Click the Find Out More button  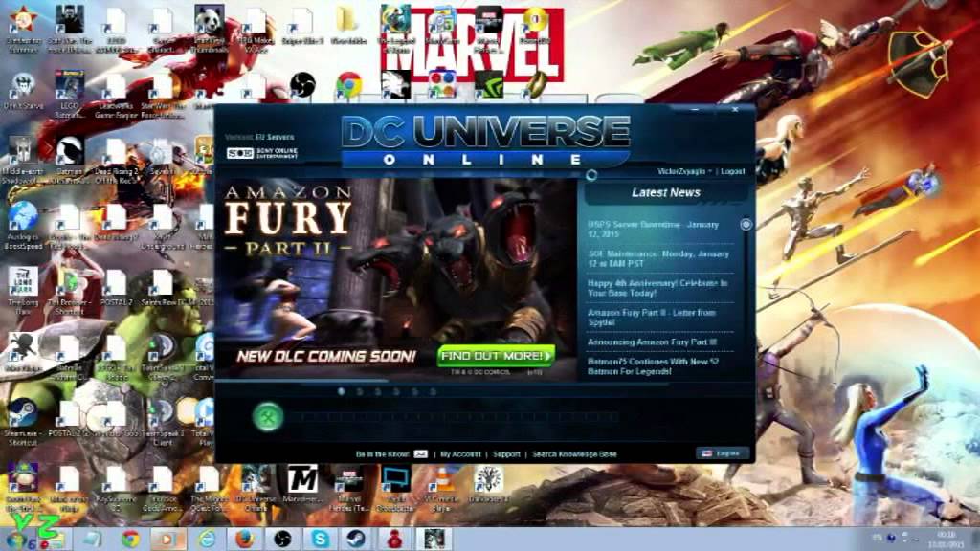click(x=497, y=356)
